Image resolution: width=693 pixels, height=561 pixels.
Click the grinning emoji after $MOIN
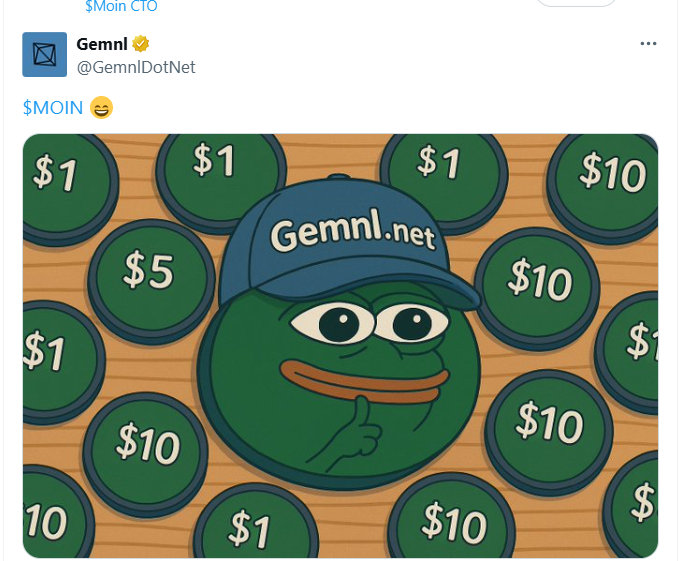click(101, 107)
